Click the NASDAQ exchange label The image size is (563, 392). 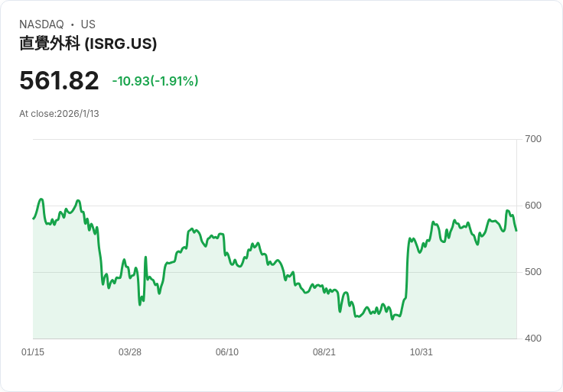[41, 24]
